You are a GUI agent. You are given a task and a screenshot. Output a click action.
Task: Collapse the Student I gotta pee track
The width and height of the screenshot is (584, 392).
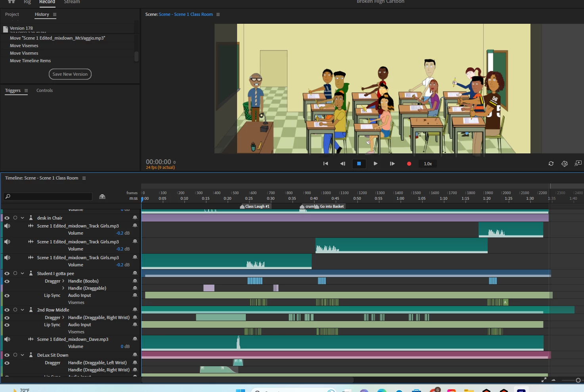pyautogui.click(x=23, y=273)
